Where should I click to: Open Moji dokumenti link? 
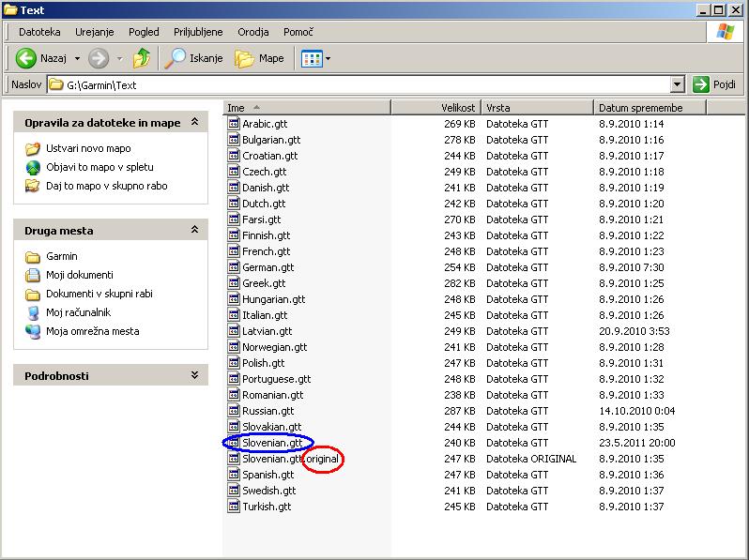pos(80,275)
